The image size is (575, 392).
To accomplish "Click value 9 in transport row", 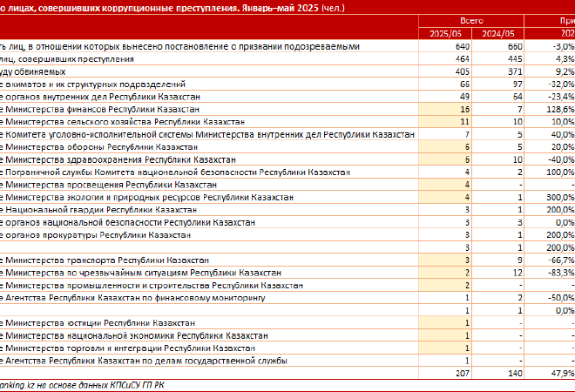I will [519, 260].
